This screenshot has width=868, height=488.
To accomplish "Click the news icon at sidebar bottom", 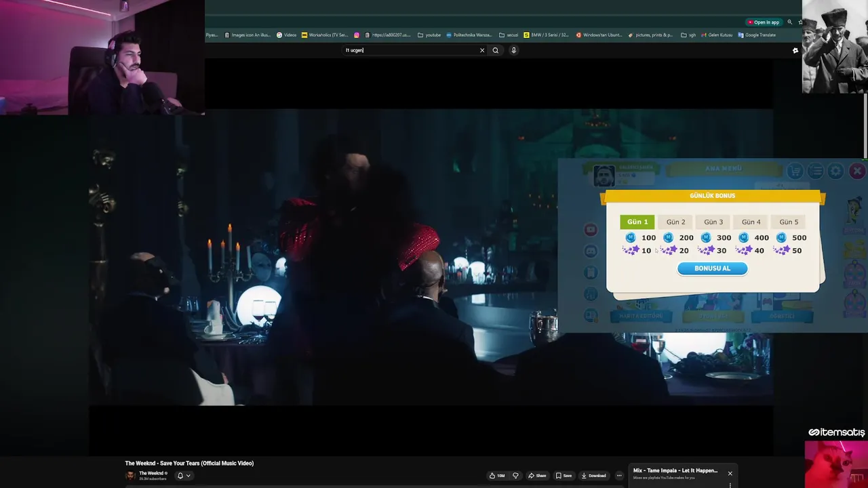I will click(591, 315).
